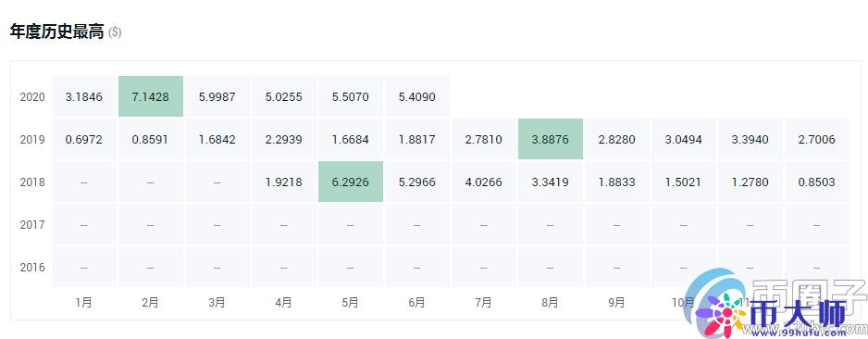Select the 2017 year row label
The width and height of the screenshot is (868, 339).
pos(32,225)
